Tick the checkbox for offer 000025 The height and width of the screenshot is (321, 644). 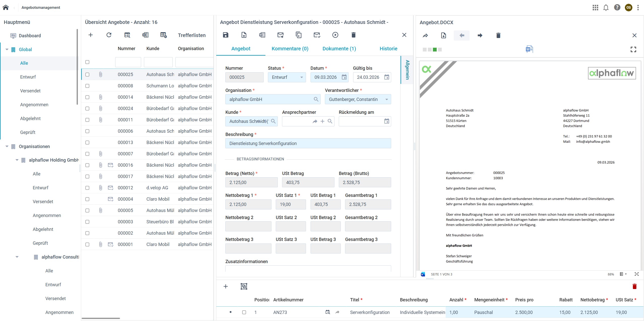(87, 75)
